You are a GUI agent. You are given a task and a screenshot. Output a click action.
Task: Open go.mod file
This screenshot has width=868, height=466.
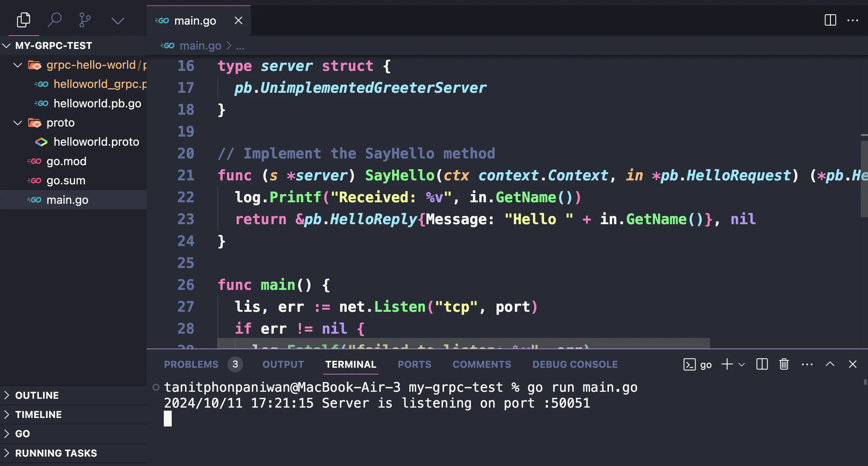(66, 161)
